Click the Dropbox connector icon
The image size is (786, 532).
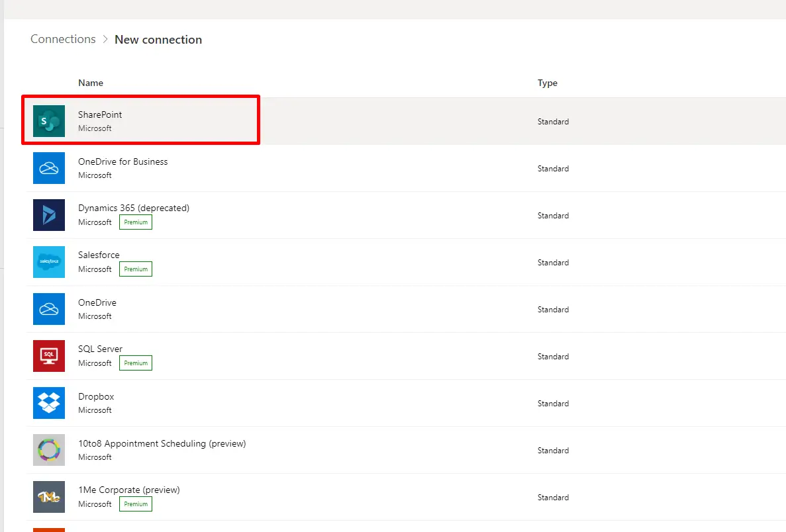48,403
